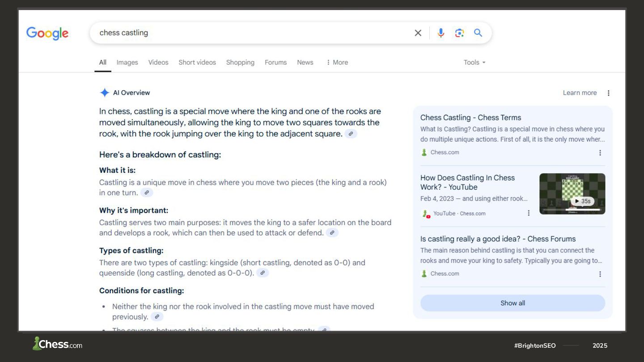
Task: Switch to the Videos tab
Action: 158,63
